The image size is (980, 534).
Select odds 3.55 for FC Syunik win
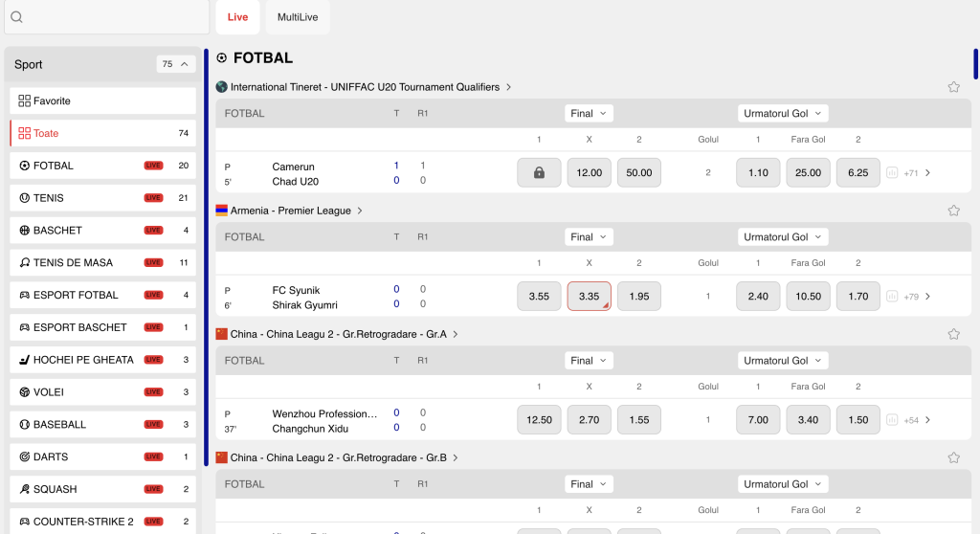click(539, 297)
